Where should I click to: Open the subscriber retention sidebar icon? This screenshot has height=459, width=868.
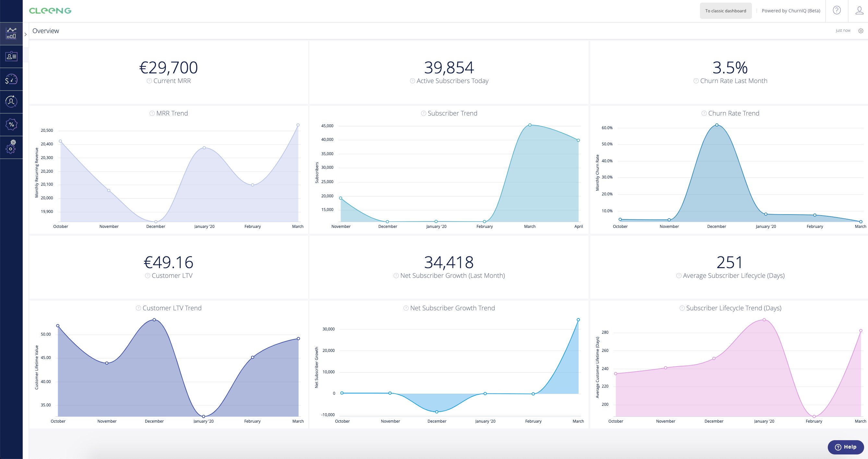click(x=11, y=102)
